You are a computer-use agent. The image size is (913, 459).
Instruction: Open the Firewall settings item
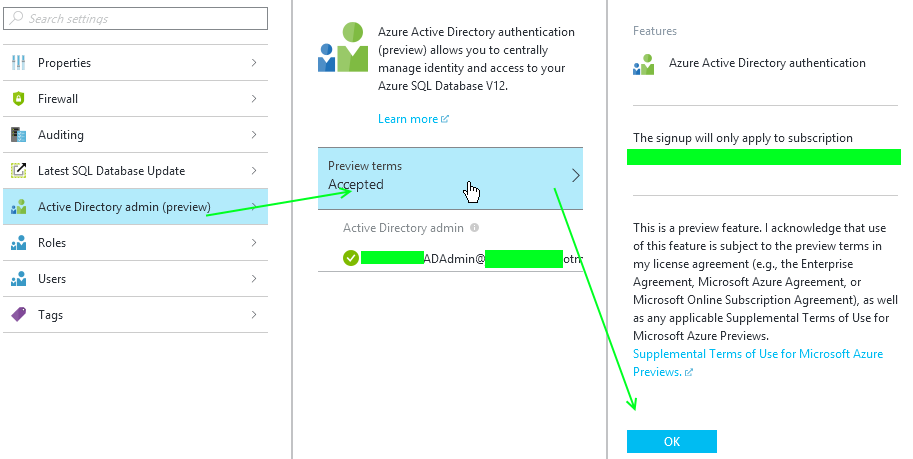(135, 98)
